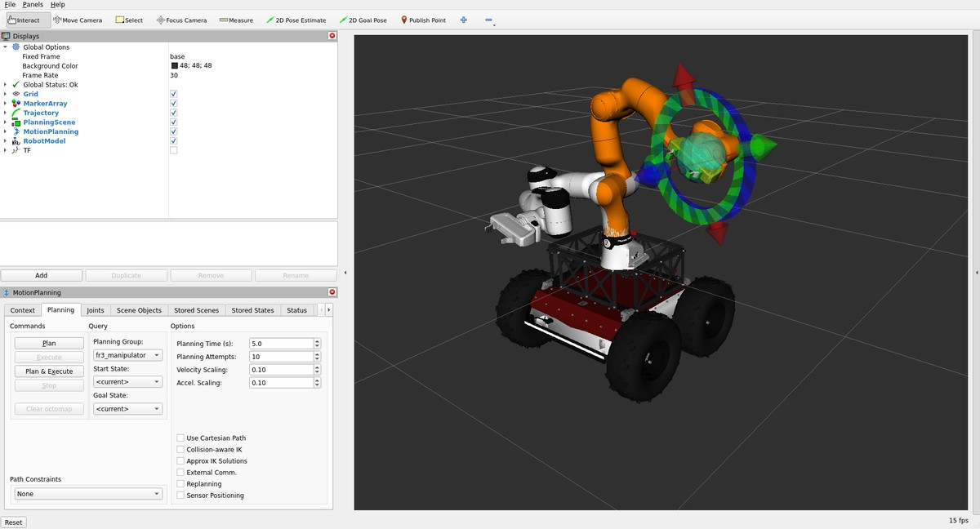
Task: Click the blue plus add-tool icon
Action: click(464, 20)
